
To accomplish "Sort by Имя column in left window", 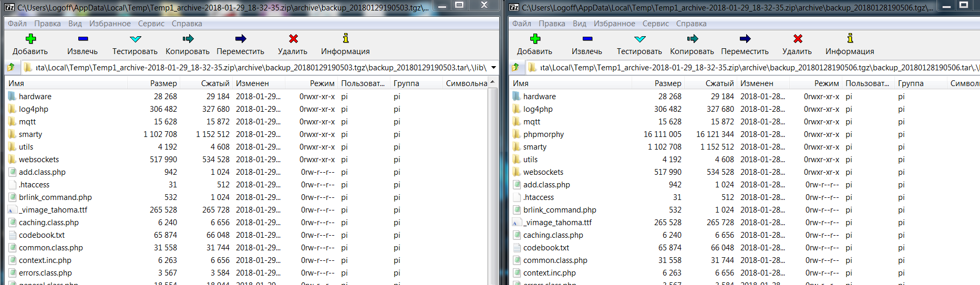I will pos(66,83).
